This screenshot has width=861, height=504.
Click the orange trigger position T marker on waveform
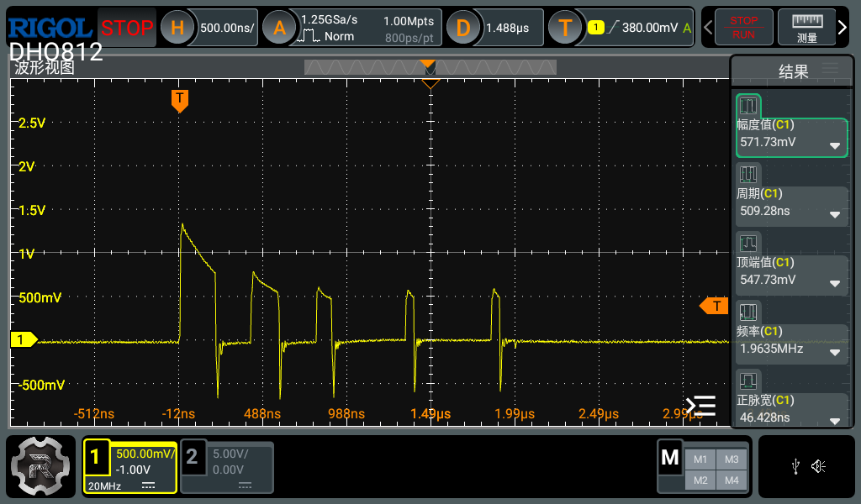(x=180, y=100)
